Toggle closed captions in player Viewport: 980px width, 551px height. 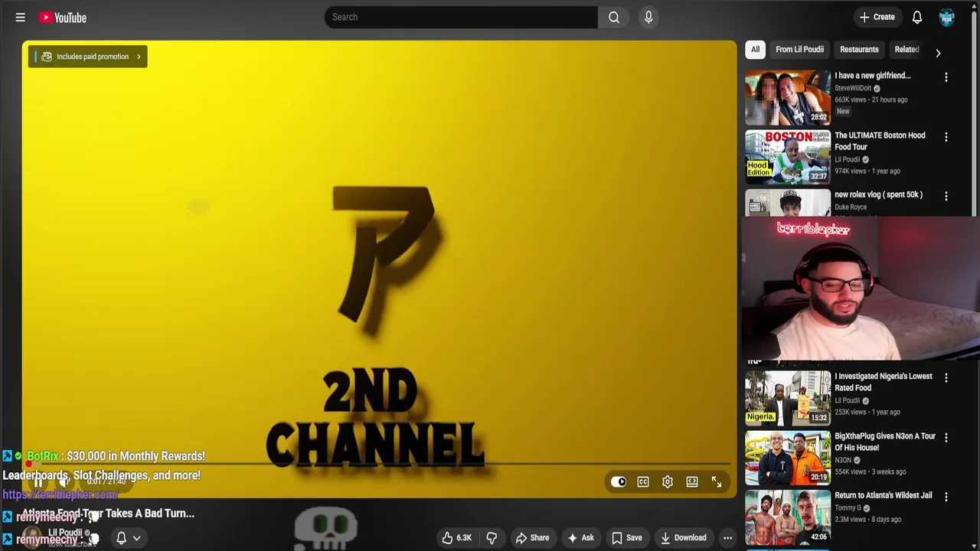(643, 482)
